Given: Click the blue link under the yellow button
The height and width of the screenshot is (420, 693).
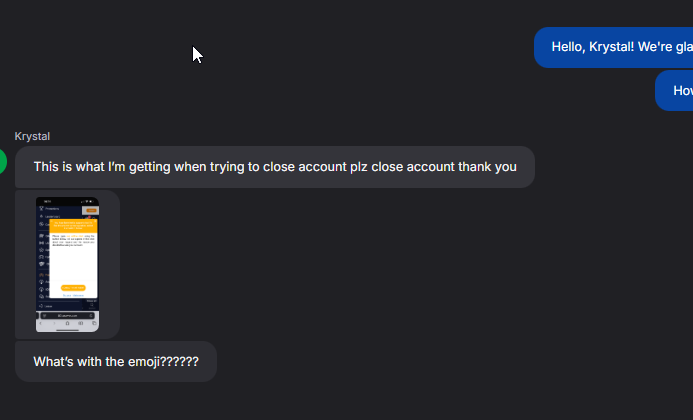Looking at the screenshot, I should 73,295.
